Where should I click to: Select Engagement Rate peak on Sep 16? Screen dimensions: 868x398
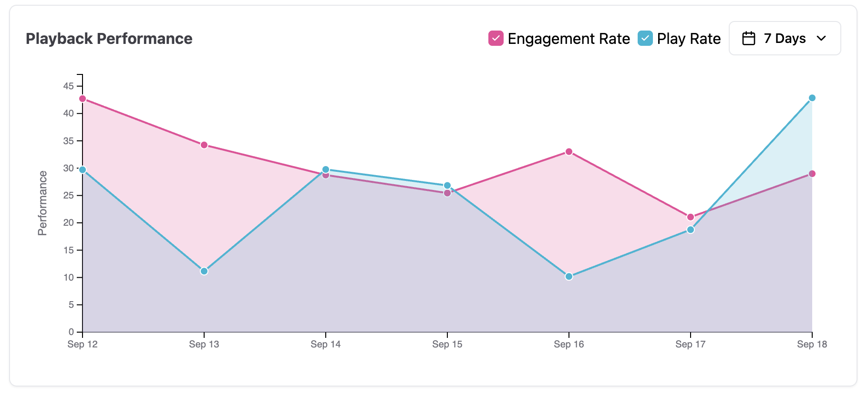[x=569, y=152]
